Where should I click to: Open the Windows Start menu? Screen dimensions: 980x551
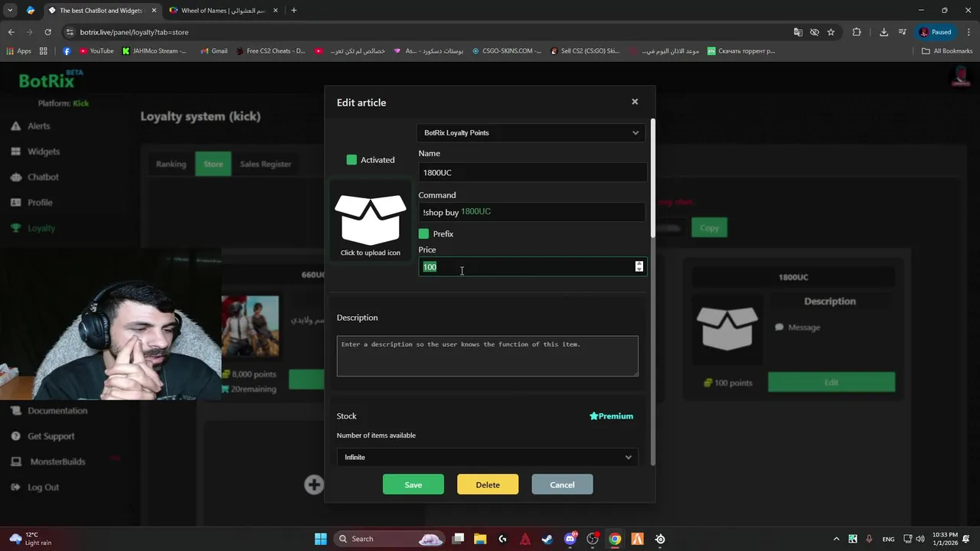(x=321, y=539)
